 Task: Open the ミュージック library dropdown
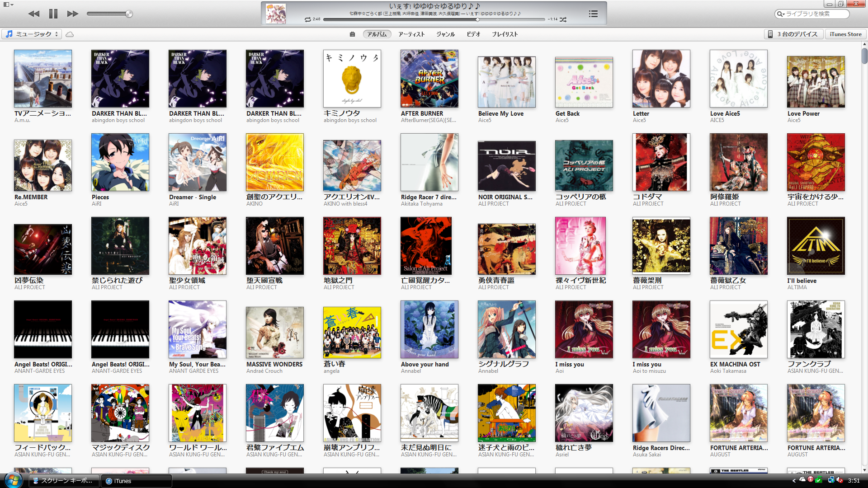pyautogui.click(x=32, y=34)
